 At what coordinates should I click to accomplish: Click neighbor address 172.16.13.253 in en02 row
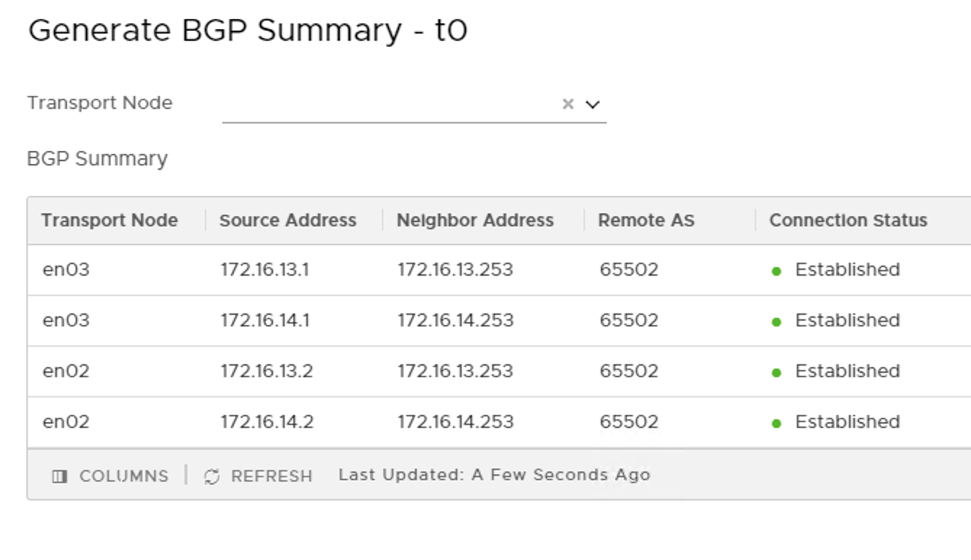click(455, 371)
